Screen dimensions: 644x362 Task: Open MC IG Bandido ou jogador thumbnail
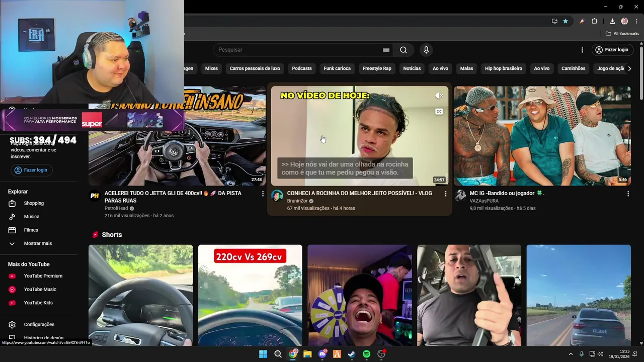click(542, 136)
